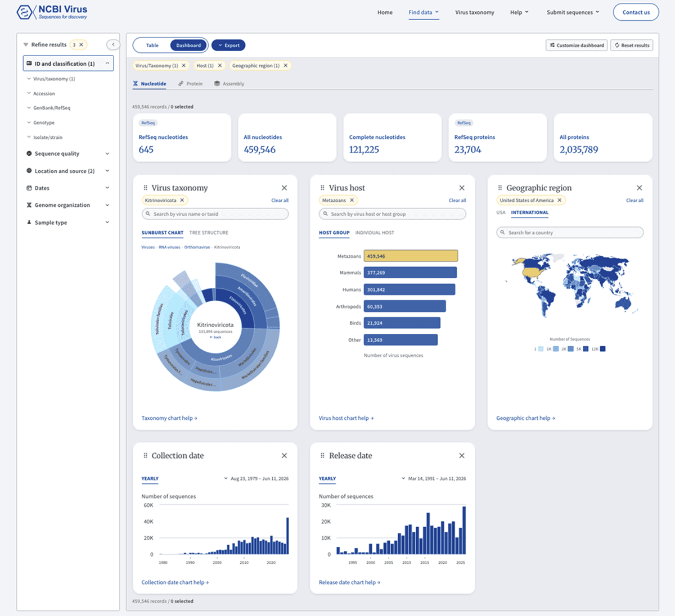
Task: Grab the Virus taxonomy card drag handle
Action: [x=145, y=188]
